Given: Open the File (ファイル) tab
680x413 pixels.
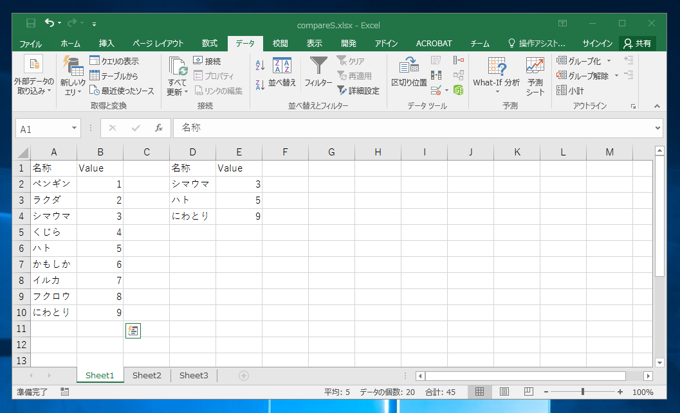Looking at the screenshot, I should [31, 43].
